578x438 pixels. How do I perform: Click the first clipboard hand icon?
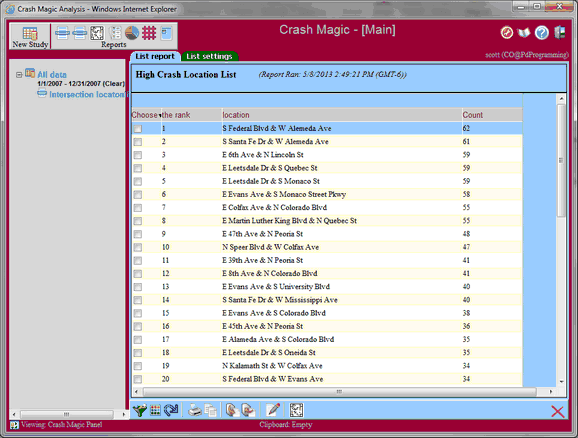(232, 410)
